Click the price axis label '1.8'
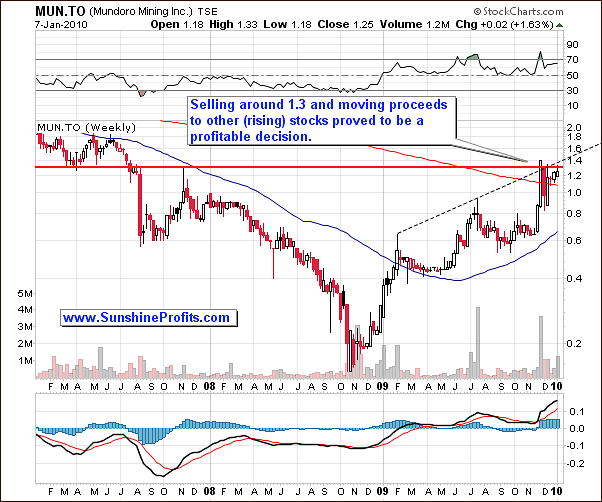 click(574, 137)
